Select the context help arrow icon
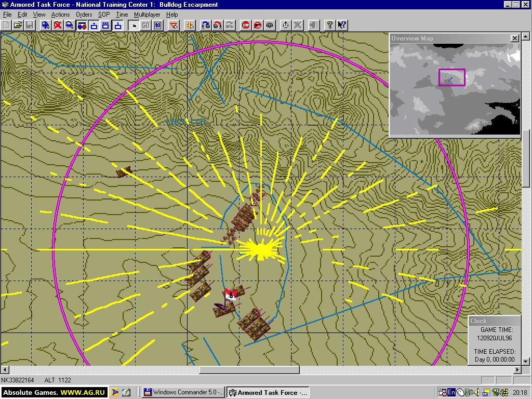The height and width of the screenshot is (399, 532). (x=342, y=25)
